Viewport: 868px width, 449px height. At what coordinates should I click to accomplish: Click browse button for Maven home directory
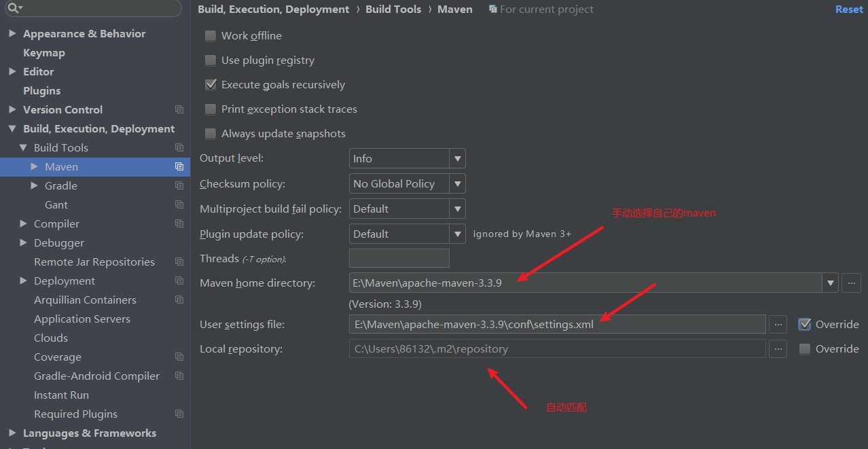[851, 283]
